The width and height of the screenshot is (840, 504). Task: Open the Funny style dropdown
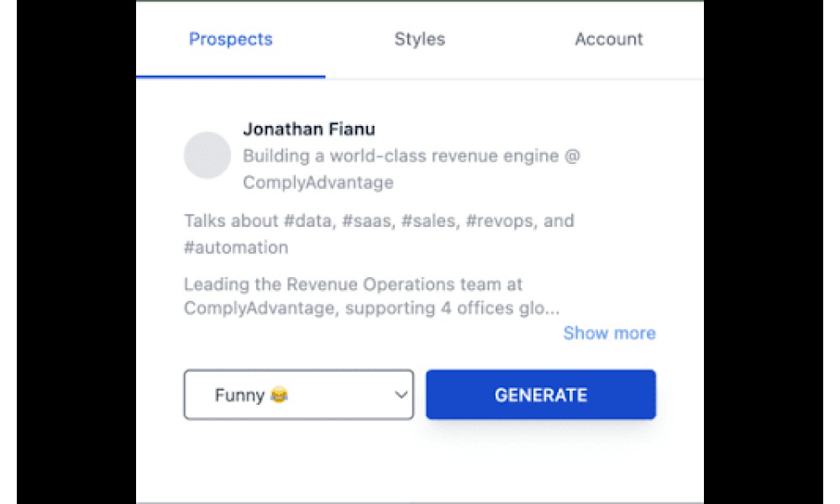(x=298, y=395)
